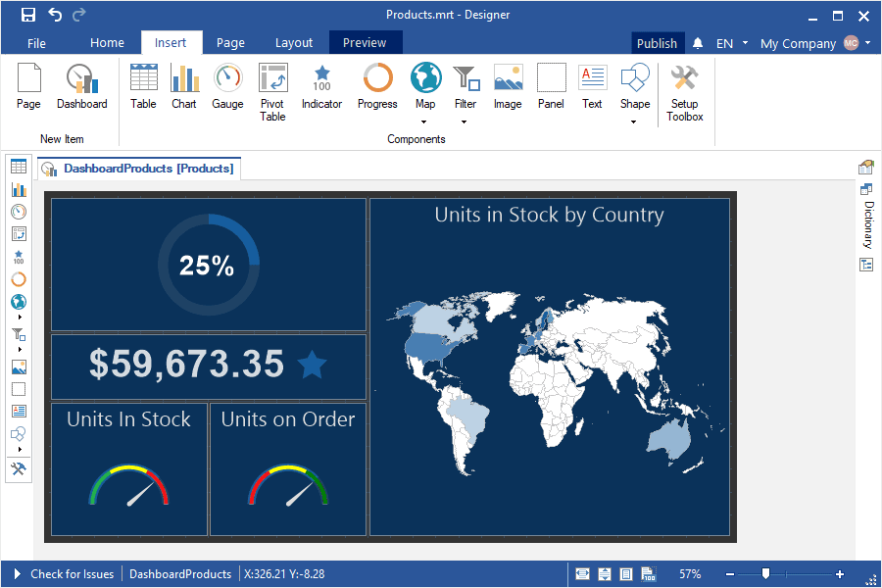Open the My Company account dropdown arrow

(868, 43)
